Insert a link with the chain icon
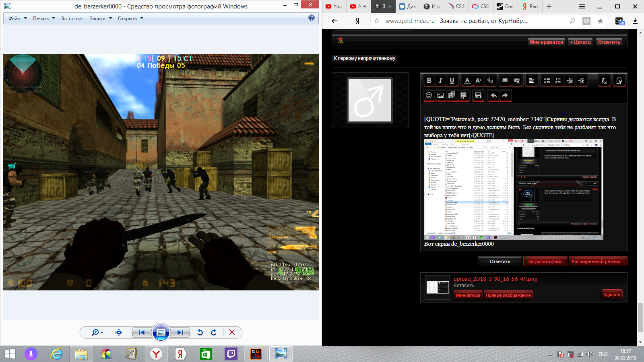Screen dimensions: 644x362 point(505,81)
